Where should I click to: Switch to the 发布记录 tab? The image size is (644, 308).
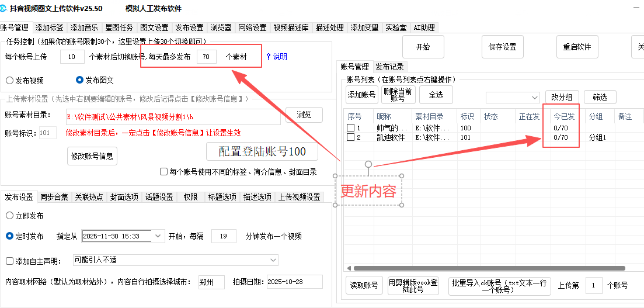(x=390, y=66)
